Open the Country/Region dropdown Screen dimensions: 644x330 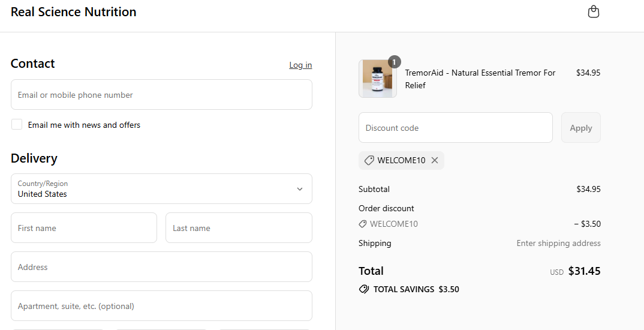[x=161, y=188]
